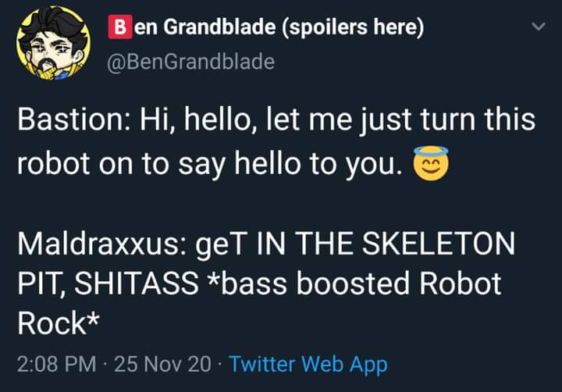Screen dimensions: 562x392
Task: Click the avatar's yellow scarf area
Action: tap(54, 72)
